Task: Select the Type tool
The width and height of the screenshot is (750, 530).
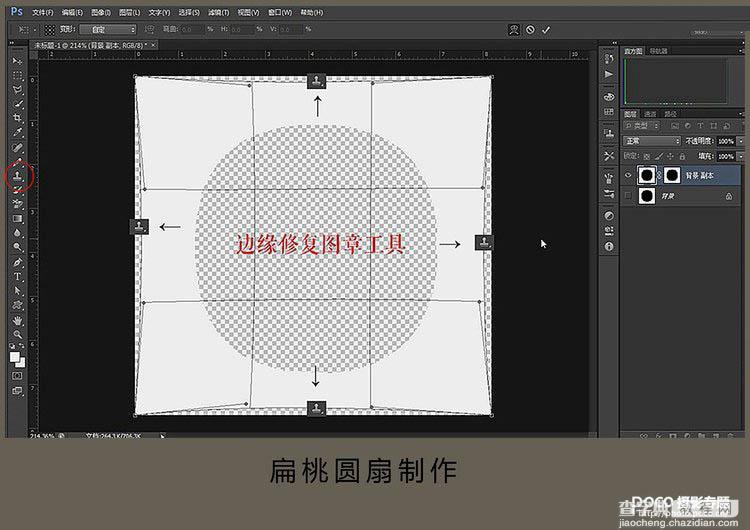Action: pos(17,276)
